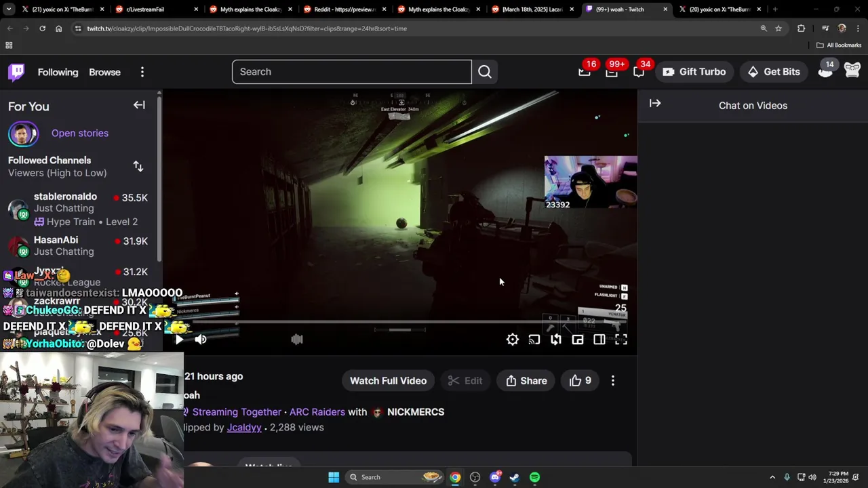Open Steam from taskbar
The width and height of the screenshot is (868, 488).
pos(515,477)
